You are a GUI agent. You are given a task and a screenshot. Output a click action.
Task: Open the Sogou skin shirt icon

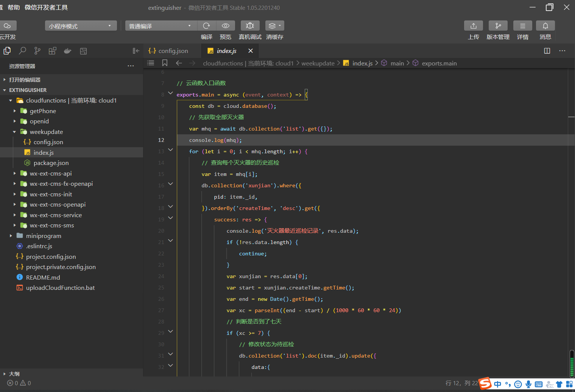(559, 384)
